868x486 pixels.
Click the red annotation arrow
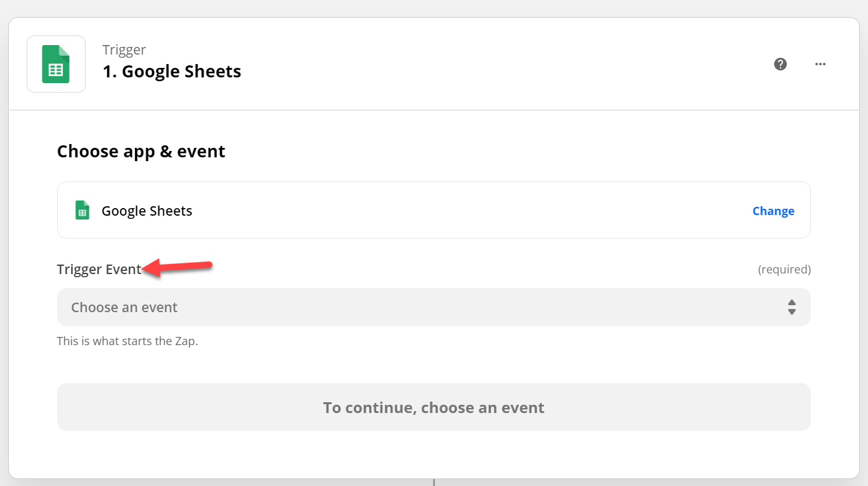177,268
